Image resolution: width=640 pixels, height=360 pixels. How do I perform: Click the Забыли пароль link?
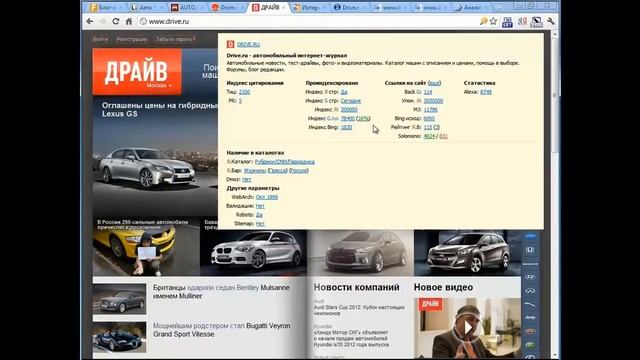pyautogui.click(x=176, y=39)
